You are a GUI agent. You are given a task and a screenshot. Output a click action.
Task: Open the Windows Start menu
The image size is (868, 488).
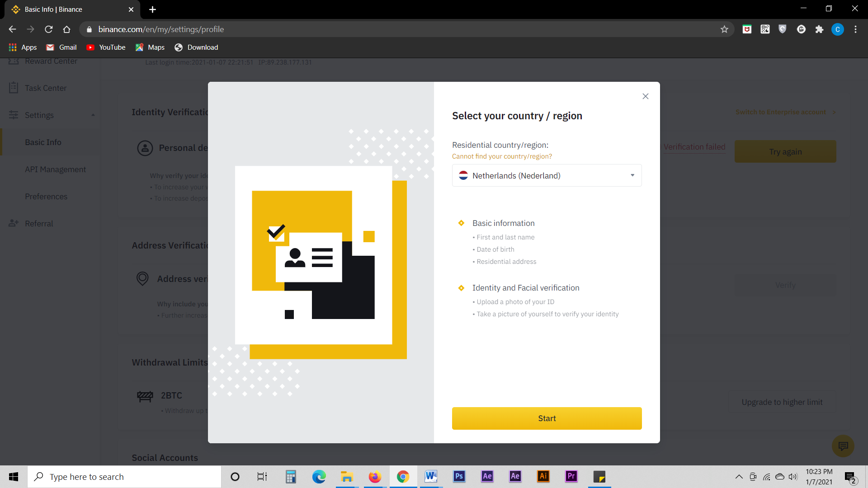click(14, 477)
